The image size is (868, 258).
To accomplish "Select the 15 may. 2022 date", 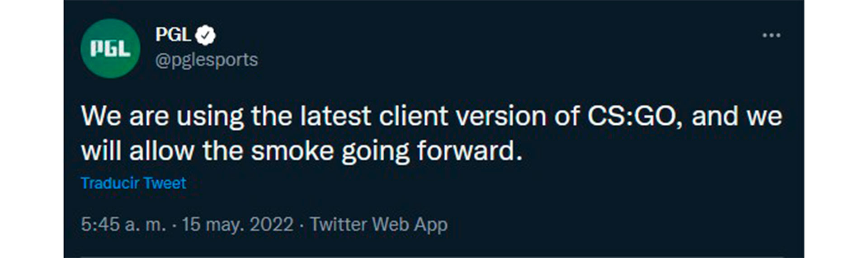I will pos(238,225).
